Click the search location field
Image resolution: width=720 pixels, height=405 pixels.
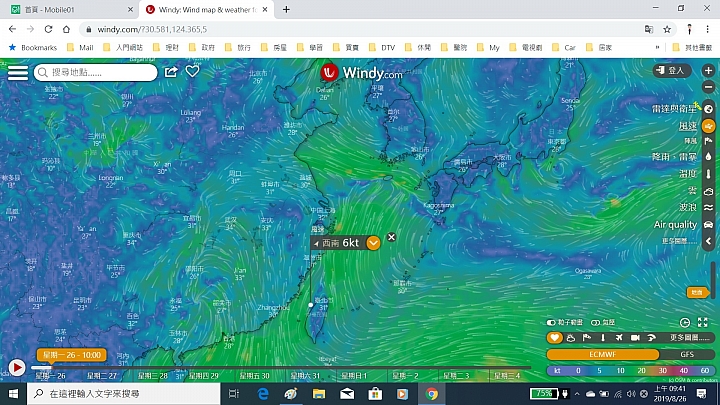tap(96, 73)
